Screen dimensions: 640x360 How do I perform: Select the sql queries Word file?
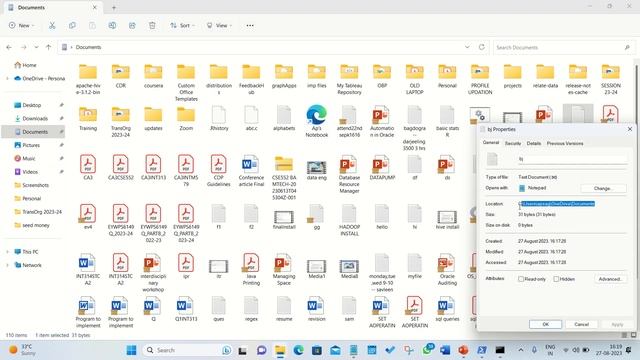tap(447, 309)
